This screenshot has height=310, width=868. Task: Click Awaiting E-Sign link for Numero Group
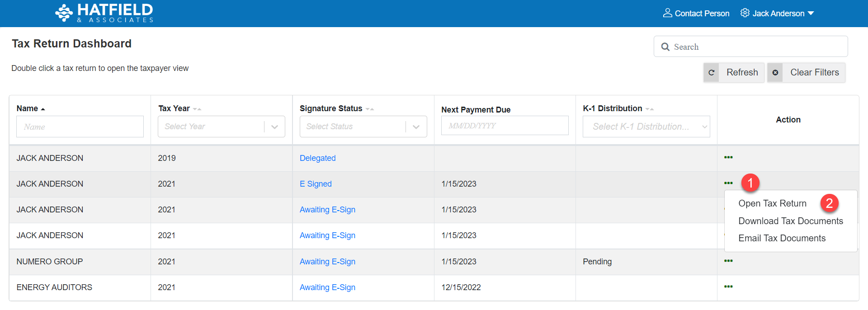(327, 262)
